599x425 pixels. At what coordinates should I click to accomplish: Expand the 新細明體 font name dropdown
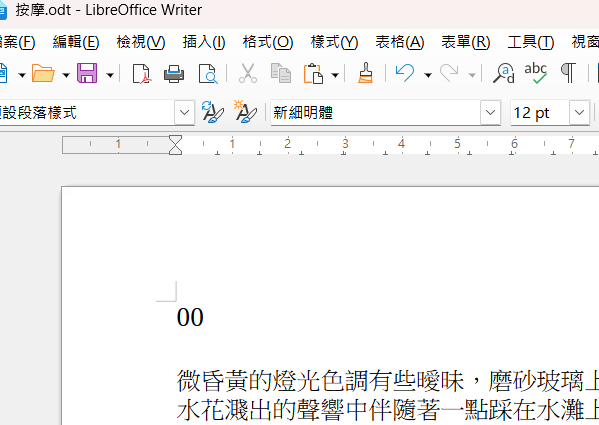491,113
